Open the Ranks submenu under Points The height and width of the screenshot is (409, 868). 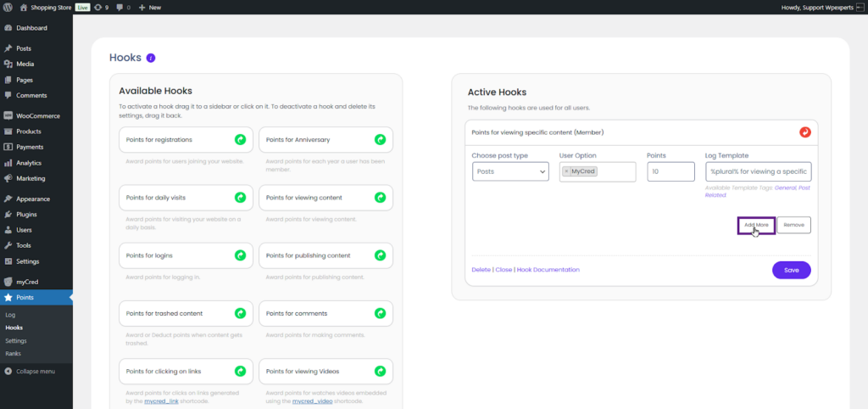click(13, 353)
